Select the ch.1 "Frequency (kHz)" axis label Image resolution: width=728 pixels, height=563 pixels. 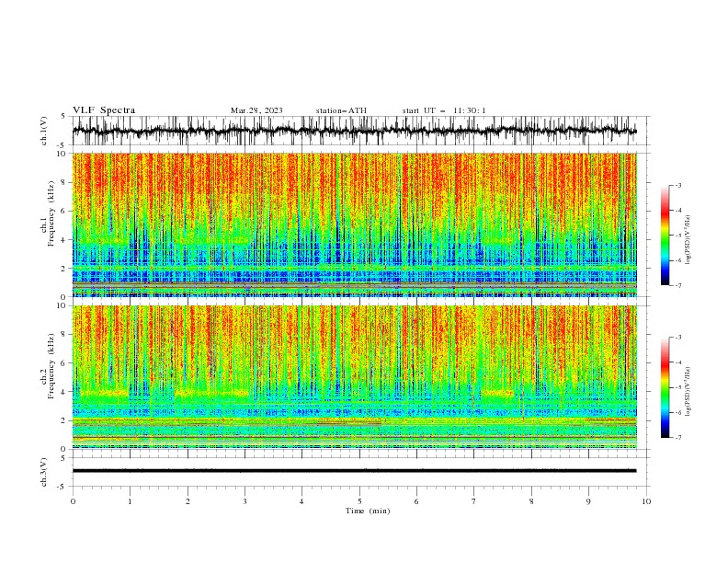(51, 214)
